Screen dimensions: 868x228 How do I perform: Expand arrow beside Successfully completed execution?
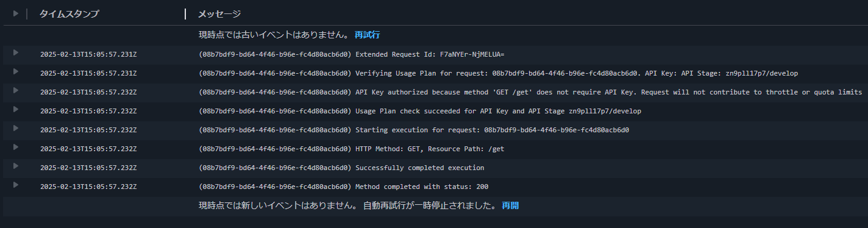pyautogui.click(x=16, y=166)
